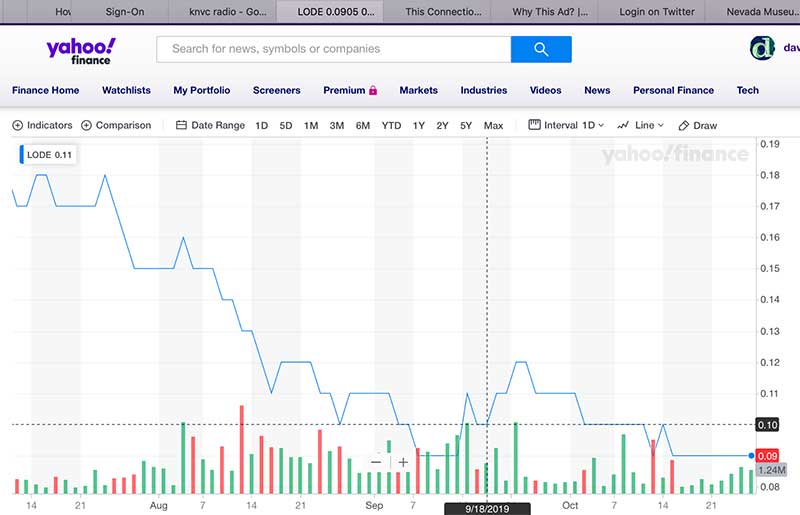This screenshot has height=515, width=800.
Task: Switch to the Login on Twitter tab
Action: point(656,12)
